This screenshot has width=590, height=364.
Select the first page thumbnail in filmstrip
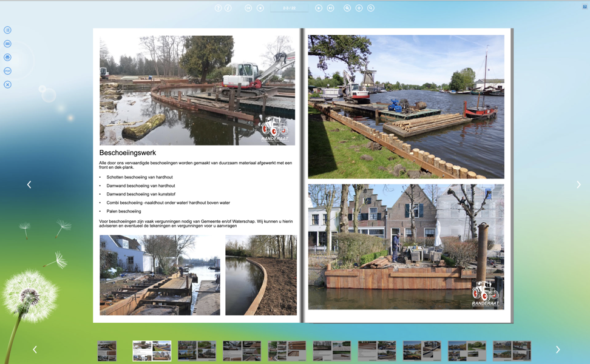click(107, 350)
